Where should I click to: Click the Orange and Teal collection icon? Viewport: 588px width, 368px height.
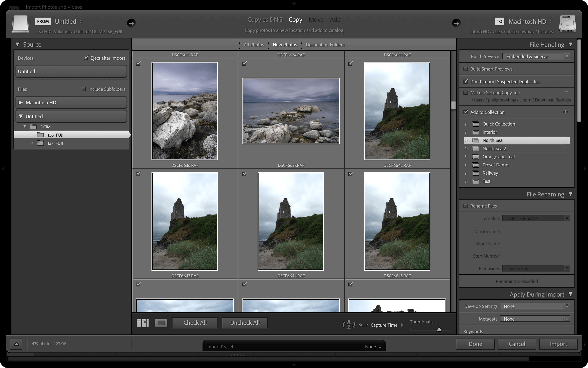point(476,157)
